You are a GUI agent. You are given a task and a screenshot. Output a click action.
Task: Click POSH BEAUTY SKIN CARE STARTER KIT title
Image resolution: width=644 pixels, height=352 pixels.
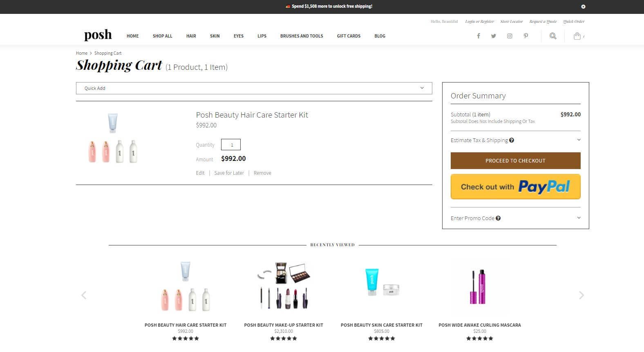(382, 325)
